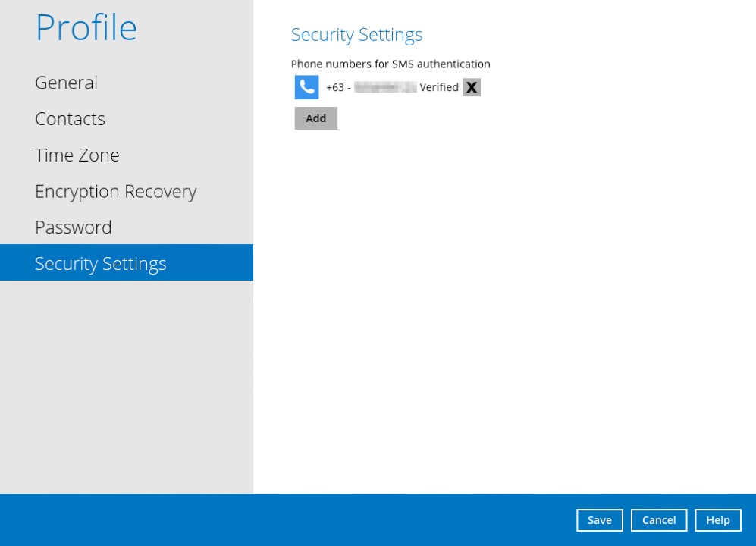Switch to the Contacts section
Image resolution: width=756 pixels, height=546 pixels.
(x=70, y=119)
